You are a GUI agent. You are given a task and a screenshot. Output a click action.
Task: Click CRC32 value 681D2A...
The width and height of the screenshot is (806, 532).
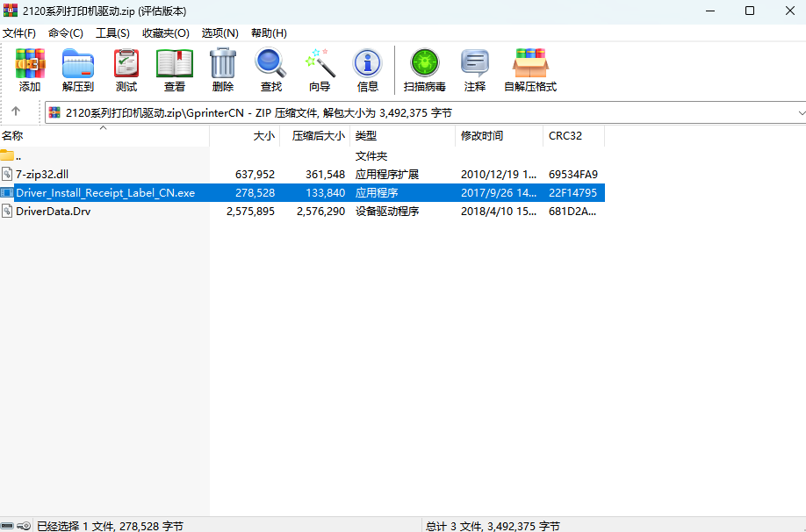coord(572,212)
